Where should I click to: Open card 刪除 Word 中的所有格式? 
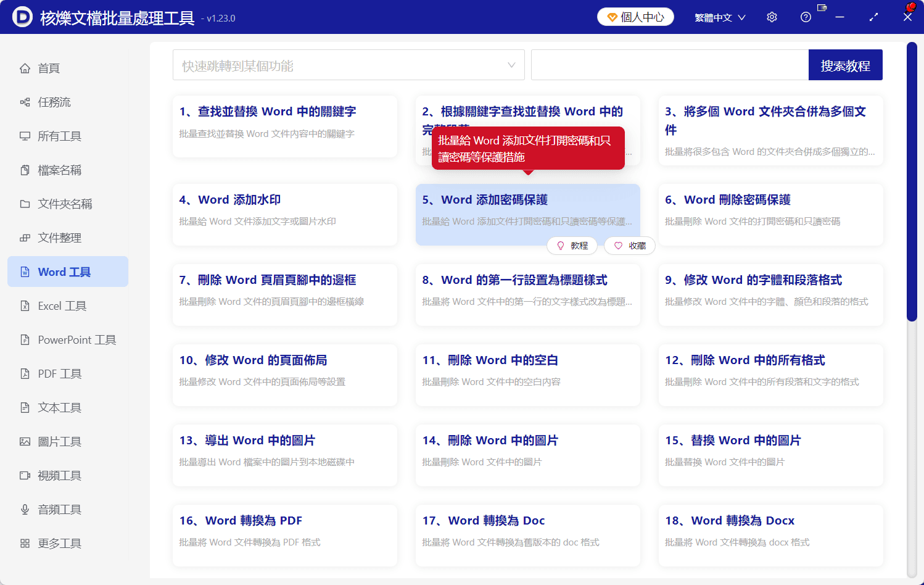click(x=771, y=375)
